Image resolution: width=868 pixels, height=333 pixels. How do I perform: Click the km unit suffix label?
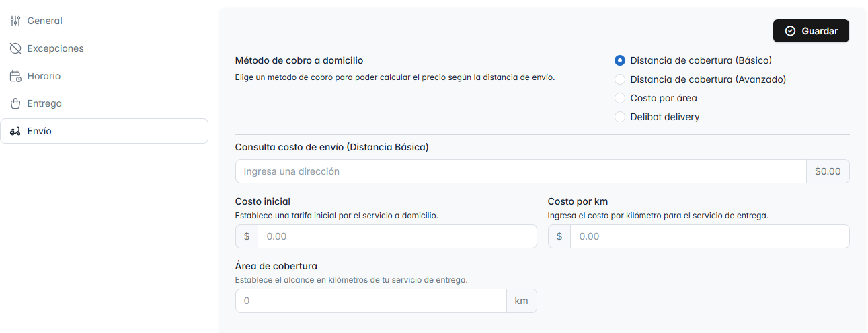point(521,301)
